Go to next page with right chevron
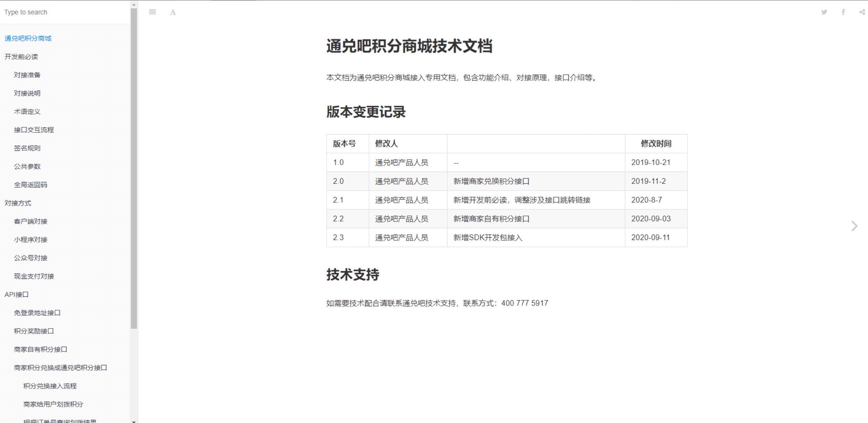Screen dimensions: 868x423 coord(854,226)
